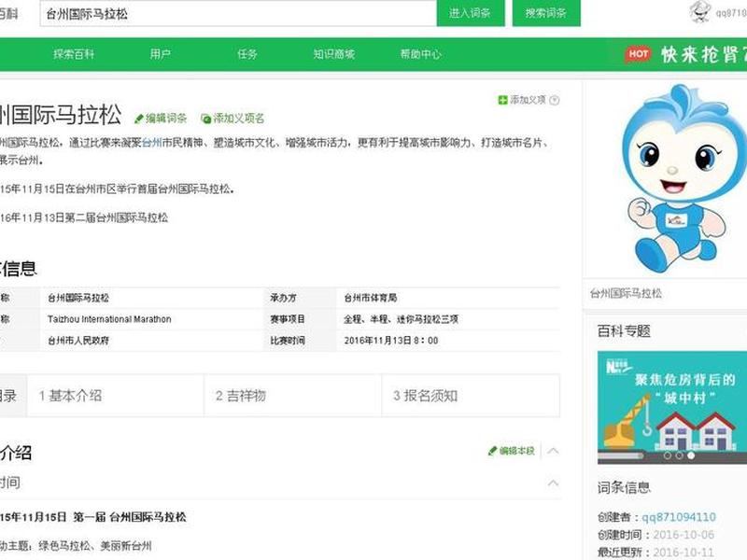Open the 用户 menu
Image resolution: width=747 pixels, height=560 pixels.
point(160,54)
